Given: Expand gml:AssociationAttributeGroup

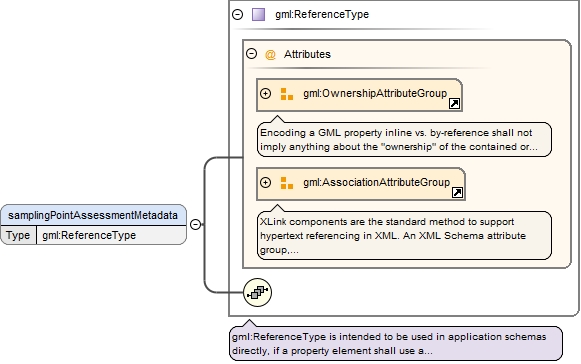Looking at the screenshot, I should [265, 182].
